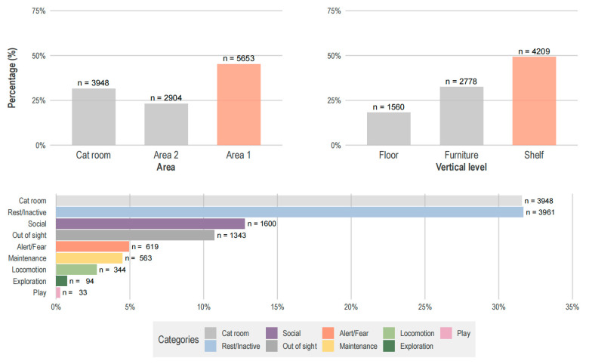Click the gray Cat room vertical bar
The image size is (589, 364).
click(x=94, y=117)
